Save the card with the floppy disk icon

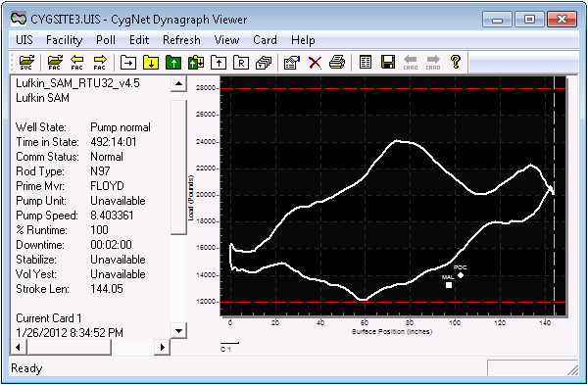click(388, 63)
